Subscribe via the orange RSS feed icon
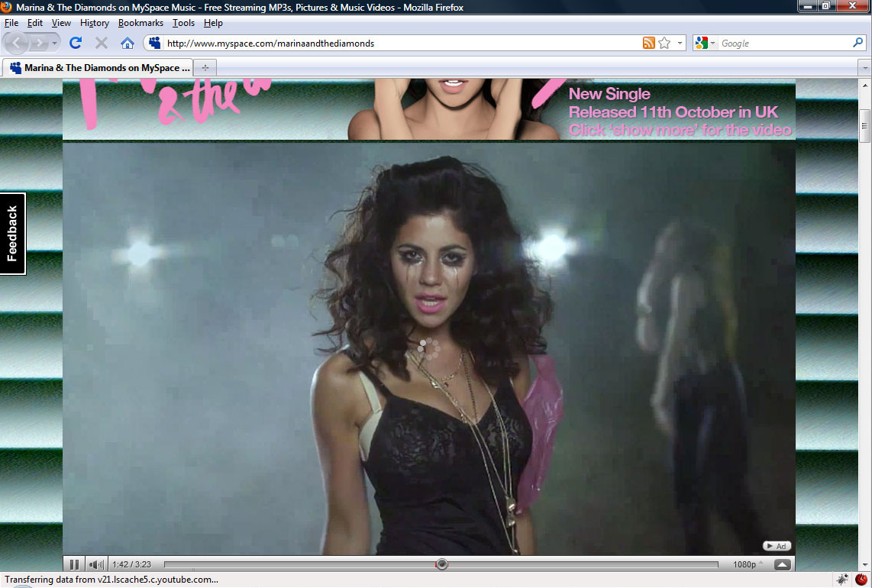 [648, 43]
